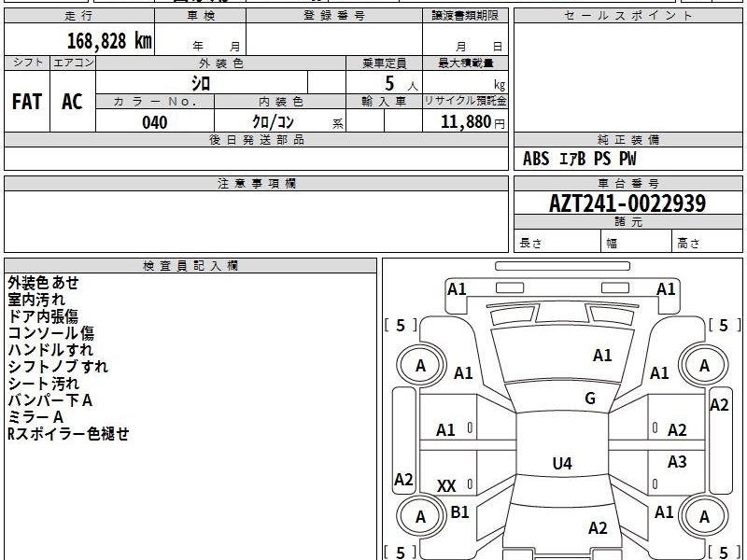The width and height of the screenshot is (747, 560).
Task: Select the note ミラーA
Action: coord(35,417)
